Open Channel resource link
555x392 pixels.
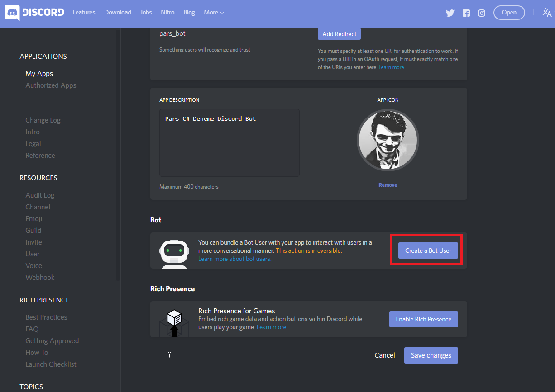coord(38,207)
